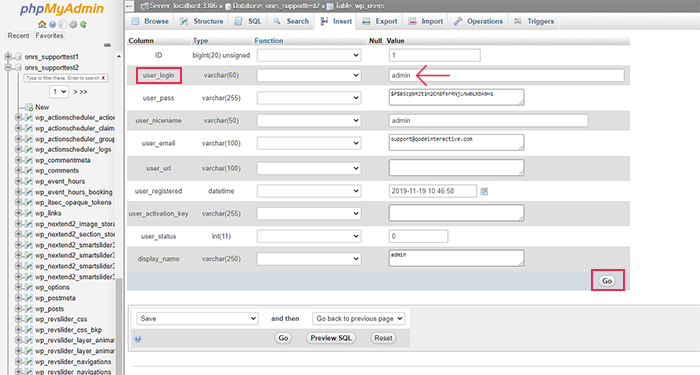
Task: Open the Operations tab
Action: 478,21
